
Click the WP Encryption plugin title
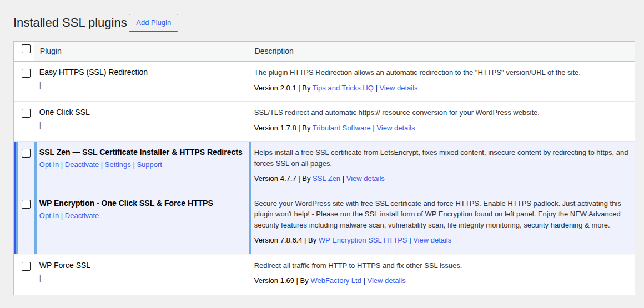pos(126,203)
